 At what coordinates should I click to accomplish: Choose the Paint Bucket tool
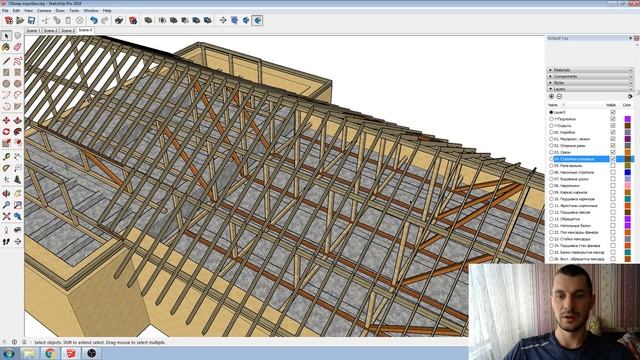(6, 47)
